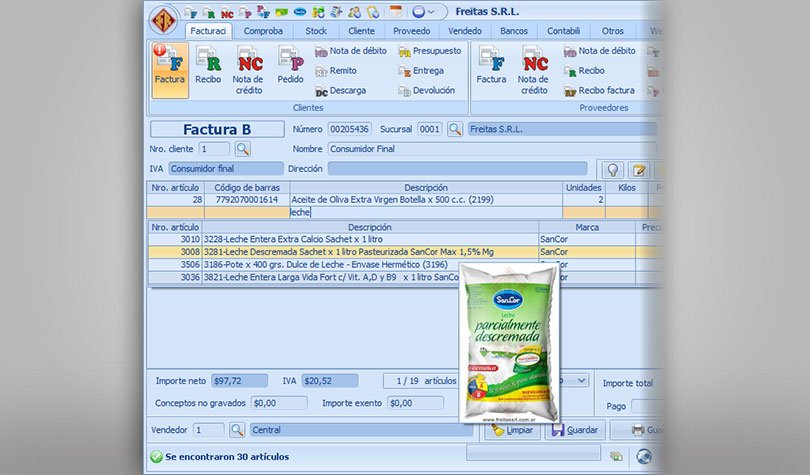Click the magnifier search next to Sucursal
The width and height of the screenshot is (810, 475).
(455, 129)
